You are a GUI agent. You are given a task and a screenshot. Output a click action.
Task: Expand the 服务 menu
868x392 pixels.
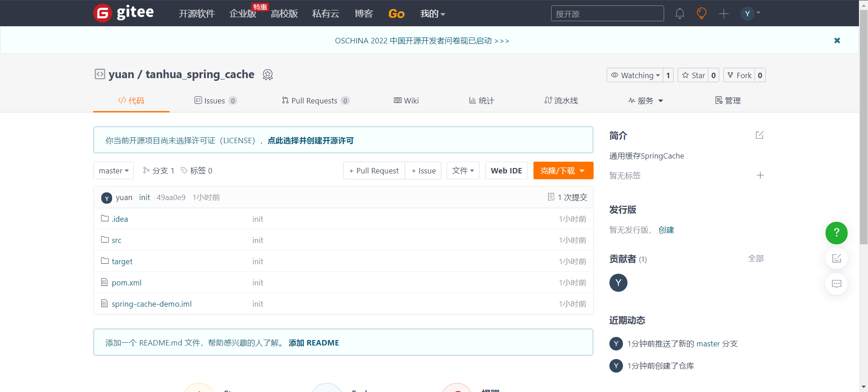[645, 101]
